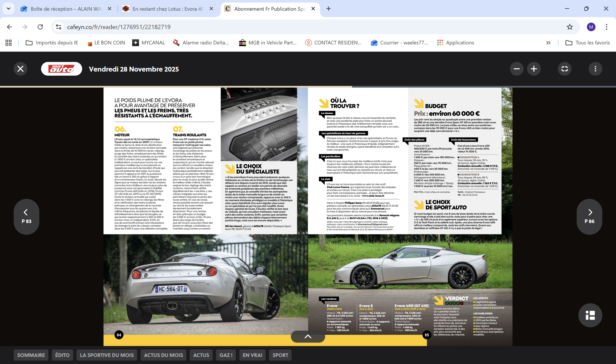This screenshot has width=616, height=364.
Task: Bookmark page with star icon
Action: [x=570, y=27]
